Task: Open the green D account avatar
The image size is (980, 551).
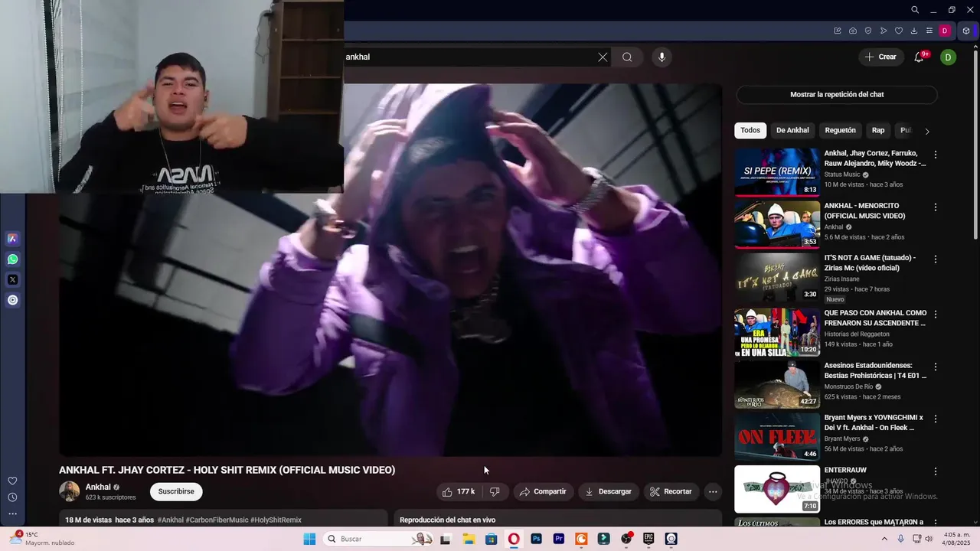Action: click(948, 57)
